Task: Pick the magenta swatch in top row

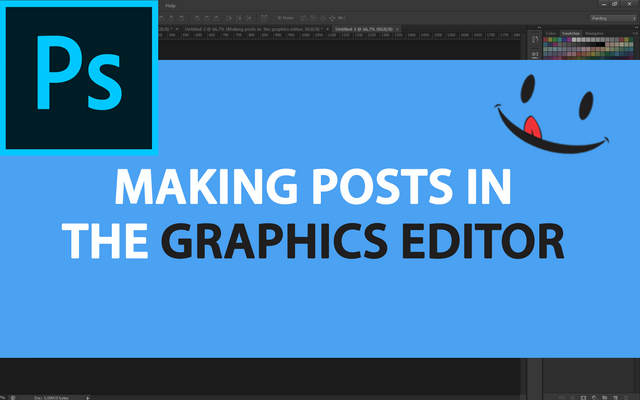Action: [569, 40]
